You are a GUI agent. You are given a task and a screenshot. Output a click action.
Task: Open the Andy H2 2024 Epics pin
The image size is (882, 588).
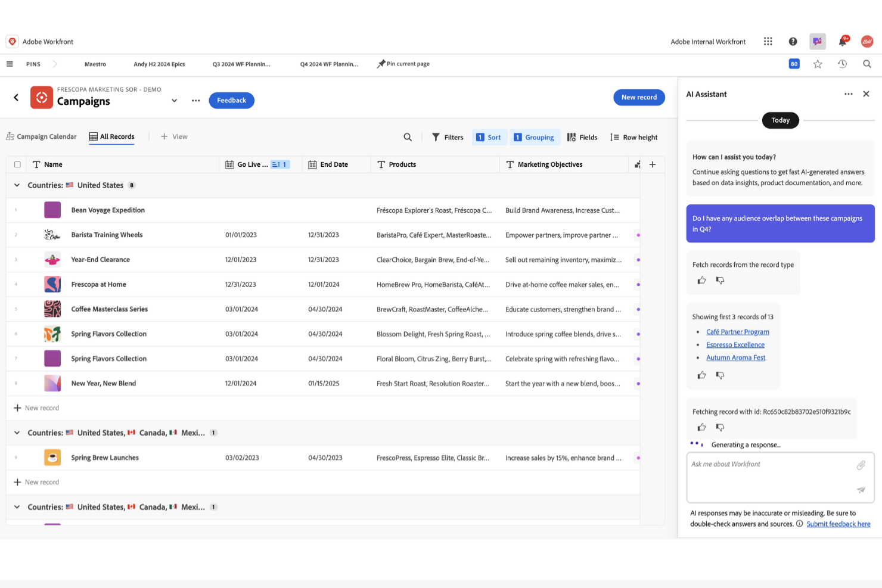coord(159,64)
